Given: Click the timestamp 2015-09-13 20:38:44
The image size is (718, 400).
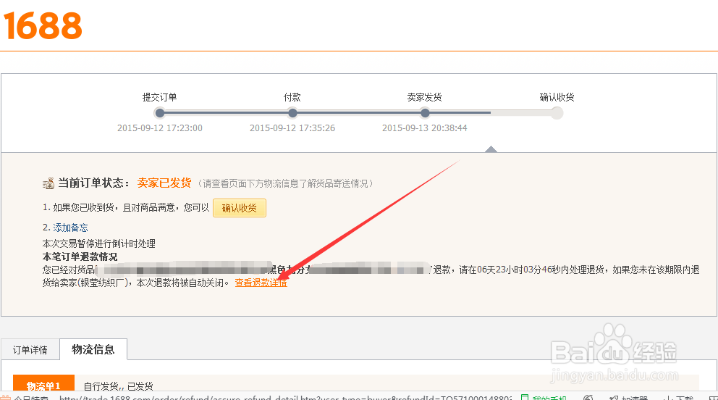Looking at the screenshot, I should [x=424, y=128].
